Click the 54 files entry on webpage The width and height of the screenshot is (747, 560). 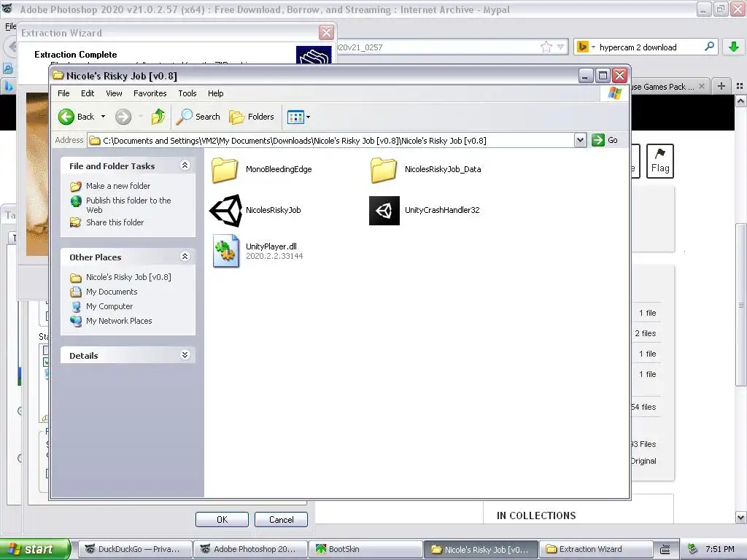[643, 407]
